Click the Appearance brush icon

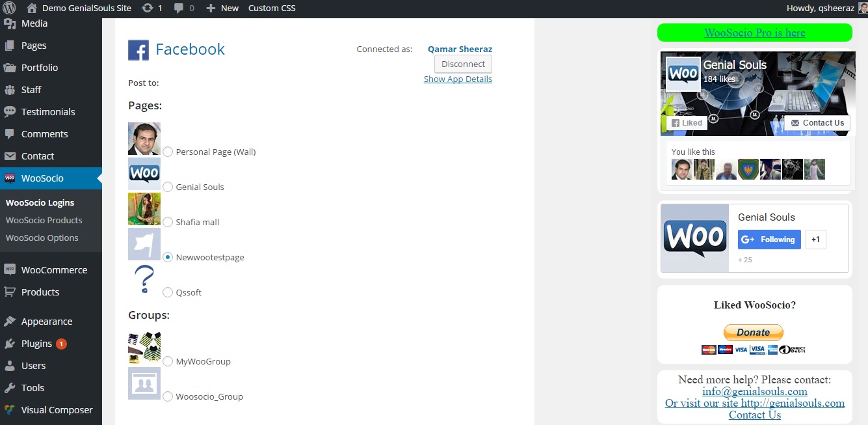pos(10,322)
